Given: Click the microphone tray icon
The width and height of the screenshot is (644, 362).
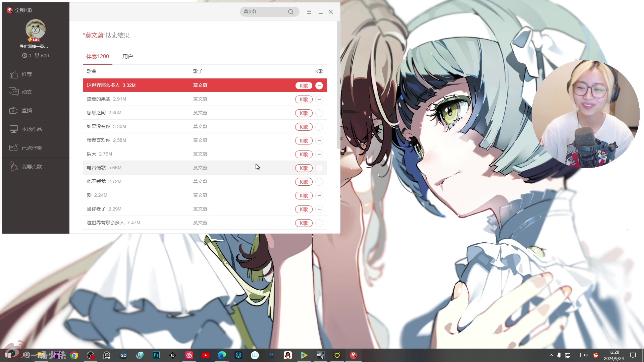Looking at the screenshot, I should pos(559,355).
